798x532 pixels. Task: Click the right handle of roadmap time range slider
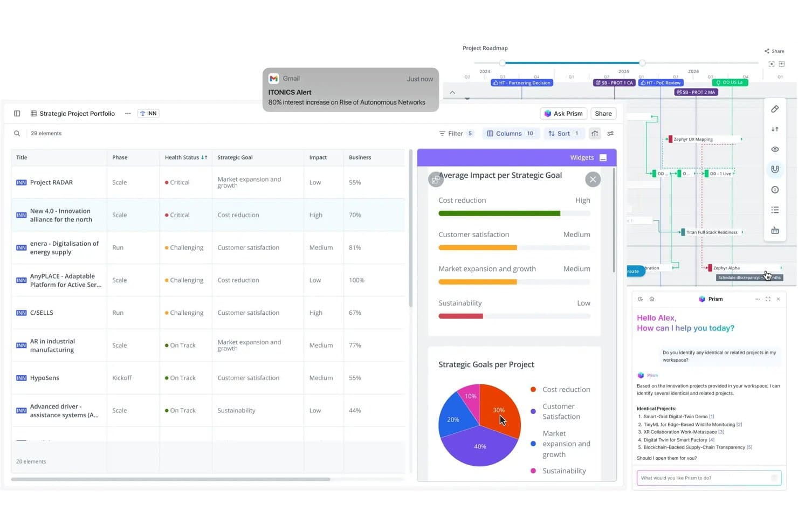(x=642, y=63)
